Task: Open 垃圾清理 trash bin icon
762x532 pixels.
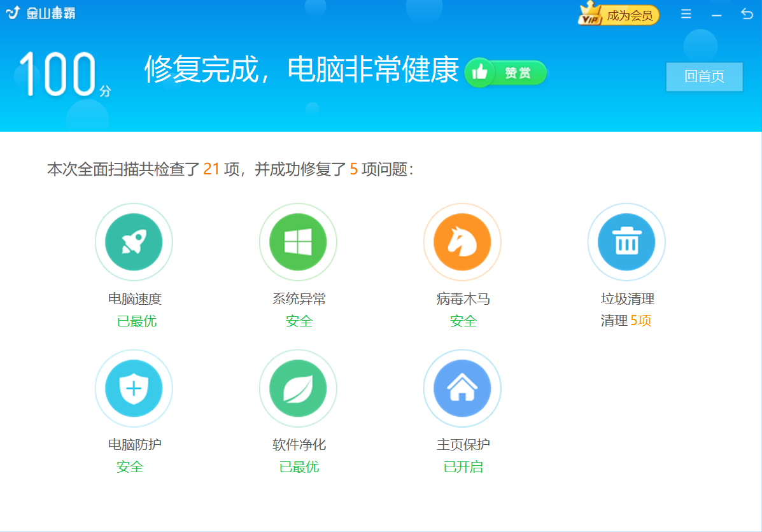Action: click(626, 242)
